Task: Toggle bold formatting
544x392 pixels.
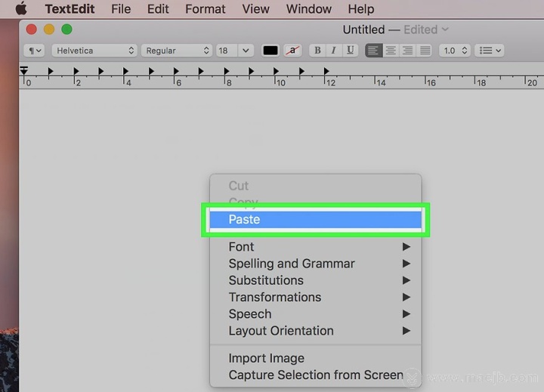Action: pos(317,51)
